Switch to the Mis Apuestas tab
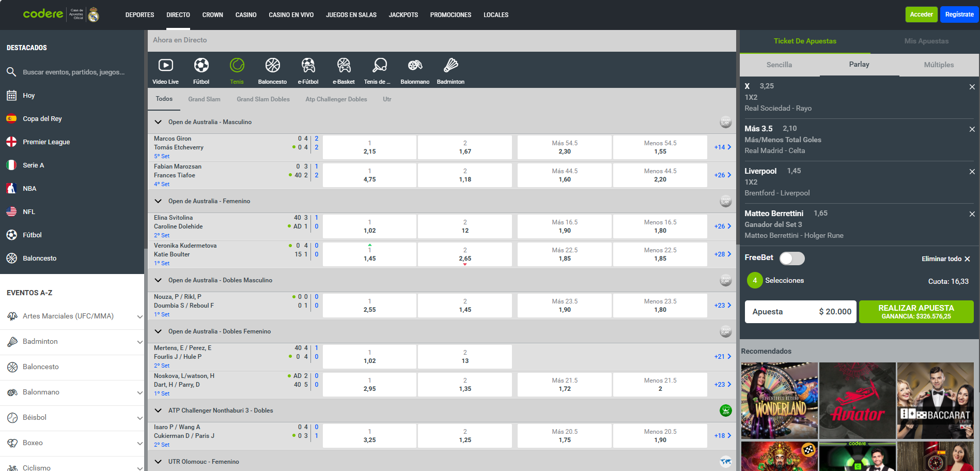 click(926, 41)
